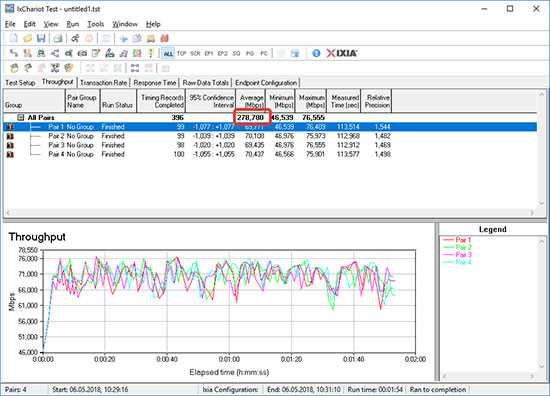Toggle the ALL pairs filter button
Screen dimensions: 550x396
tap(168, 53)
